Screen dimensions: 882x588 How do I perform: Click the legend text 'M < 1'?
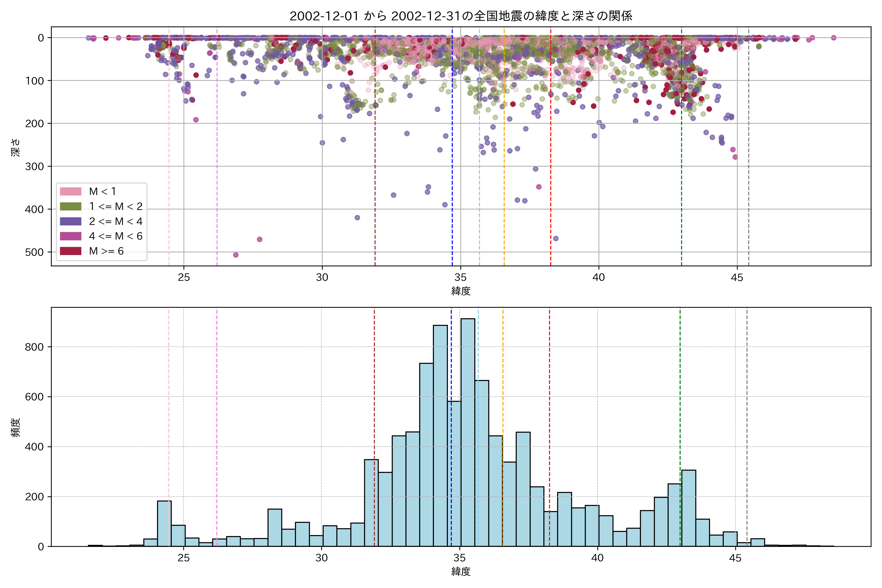pyautogui.click(x=102, y=191)
